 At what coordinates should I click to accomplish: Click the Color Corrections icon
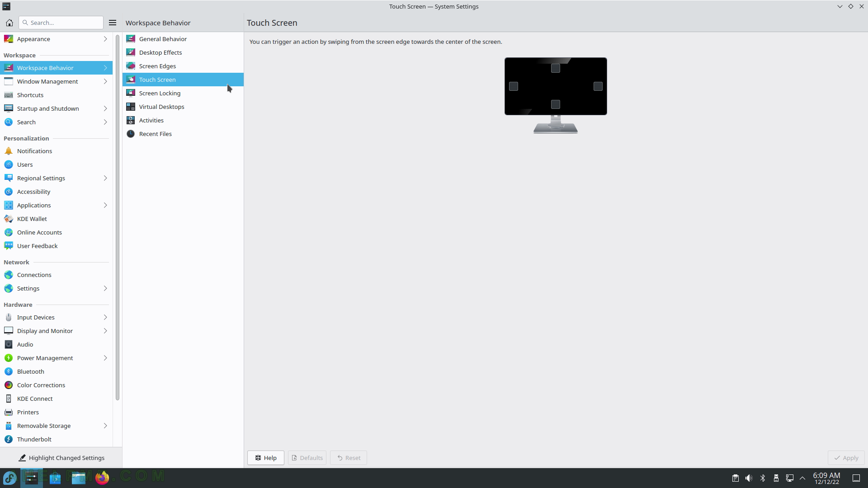pos(9,385)
